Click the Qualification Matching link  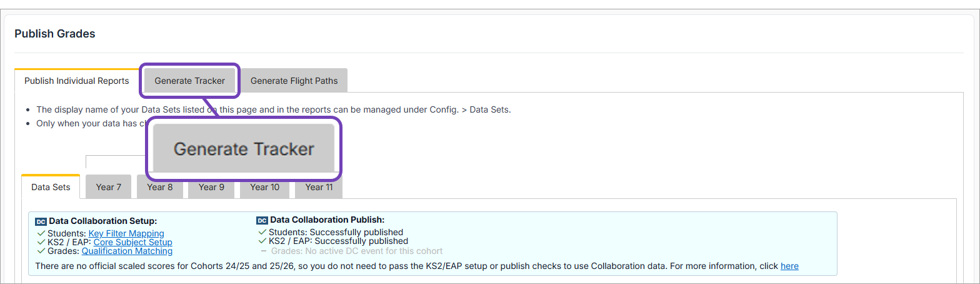[x=127, y=251]
